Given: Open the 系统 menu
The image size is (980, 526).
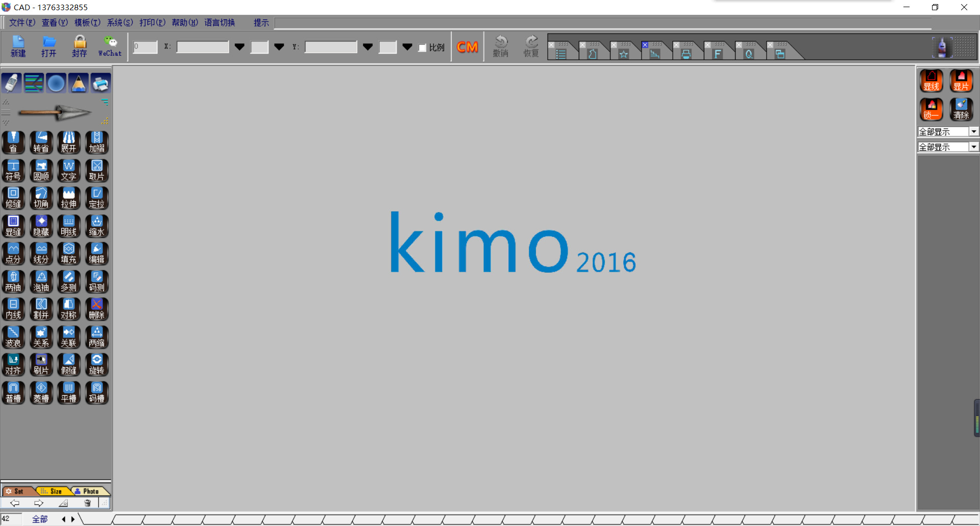Looking at the screenshot, I should pyautogui.click(x=120, y=22).
